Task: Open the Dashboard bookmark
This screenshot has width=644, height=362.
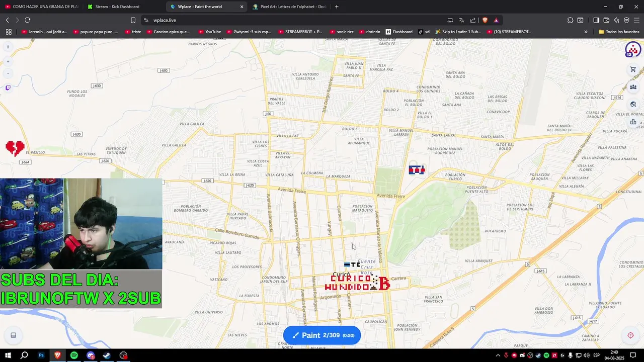Action: point(399,32)
